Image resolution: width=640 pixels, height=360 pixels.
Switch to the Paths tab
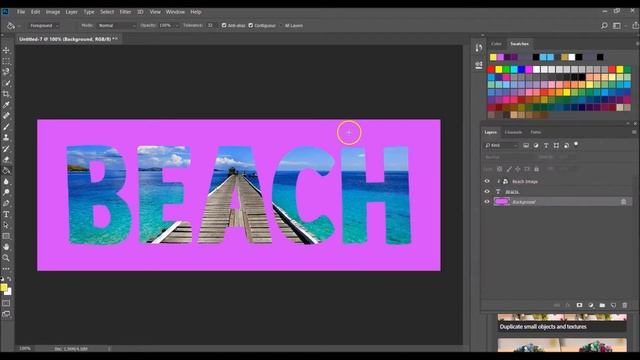[536, 132]
